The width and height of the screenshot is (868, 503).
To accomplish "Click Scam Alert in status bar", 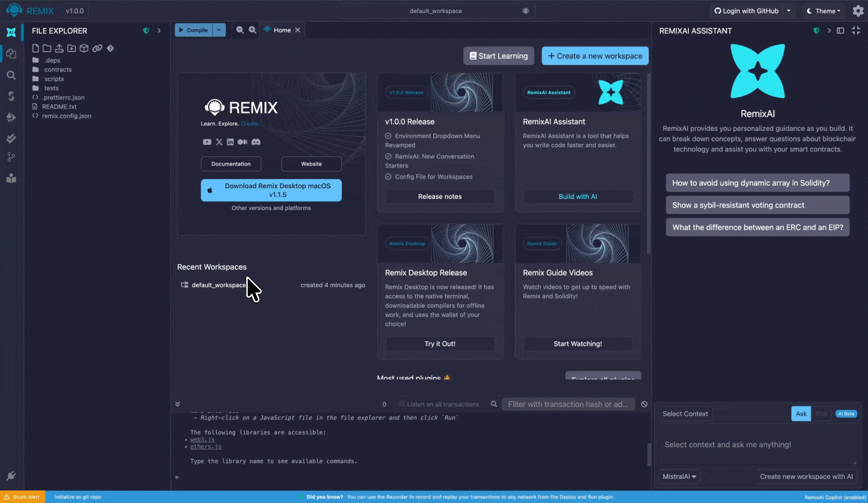I will 22,497.
